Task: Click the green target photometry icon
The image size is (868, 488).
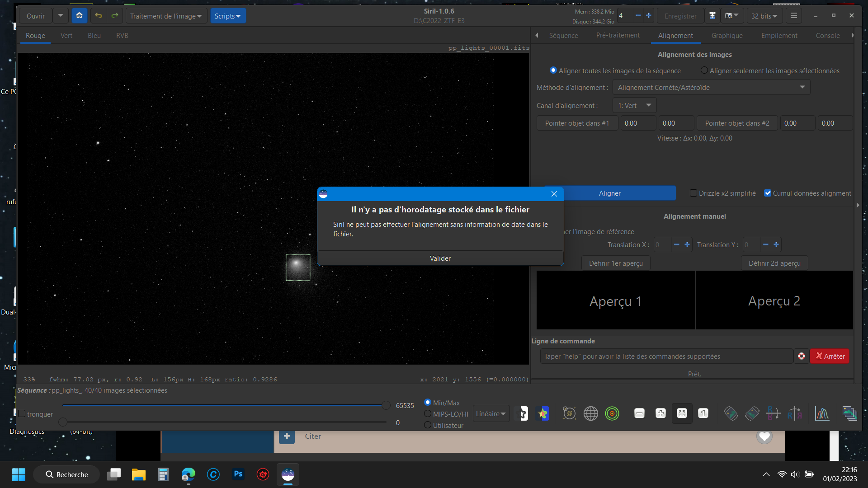Action: tap(612, 413)
